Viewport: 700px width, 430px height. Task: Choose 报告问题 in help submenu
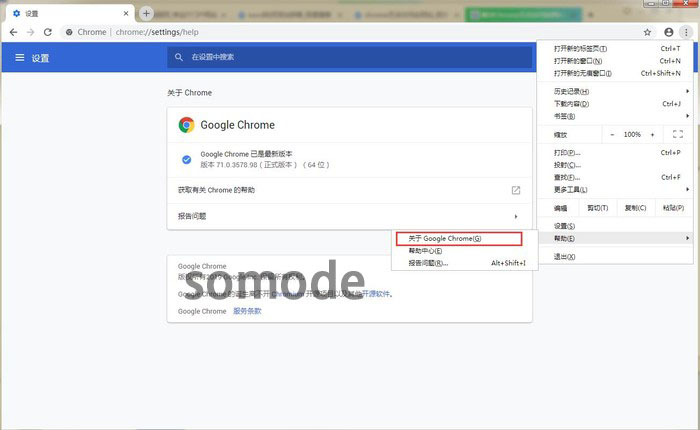[x=465, y=263]
